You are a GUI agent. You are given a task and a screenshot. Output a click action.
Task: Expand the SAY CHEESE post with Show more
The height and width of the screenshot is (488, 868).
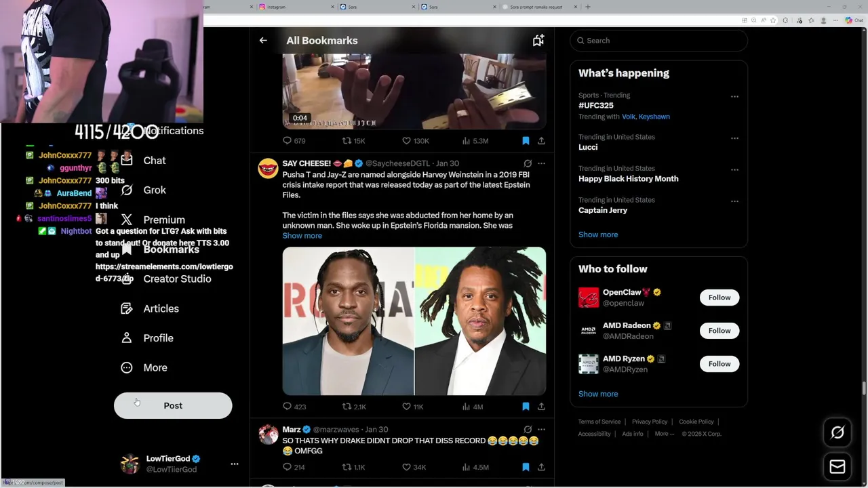(x=302, y=236)
